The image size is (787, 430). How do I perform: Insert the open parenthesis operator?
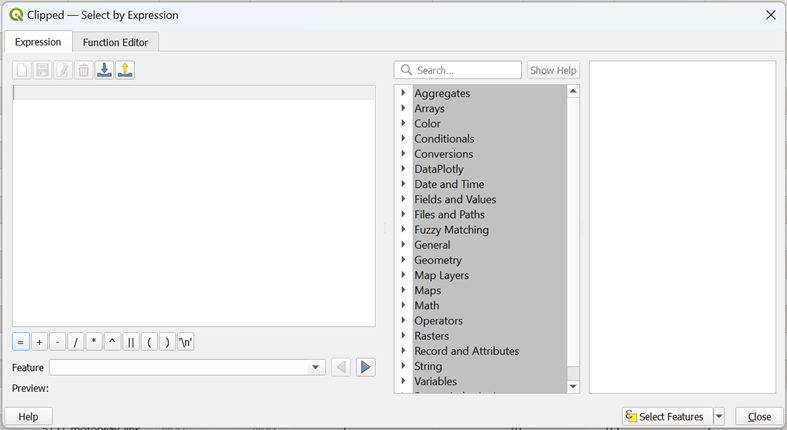(x=149, y=342)
